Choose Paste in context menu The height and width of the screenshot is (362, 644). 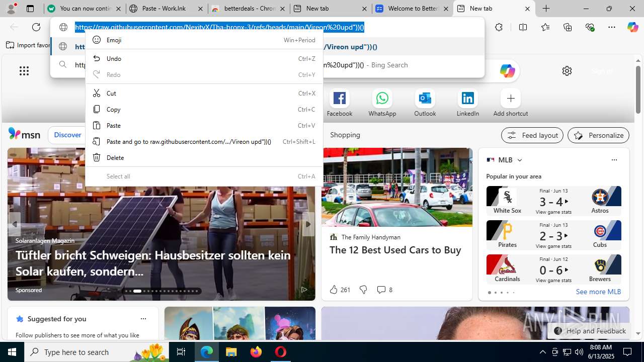[x=204, y=125]
